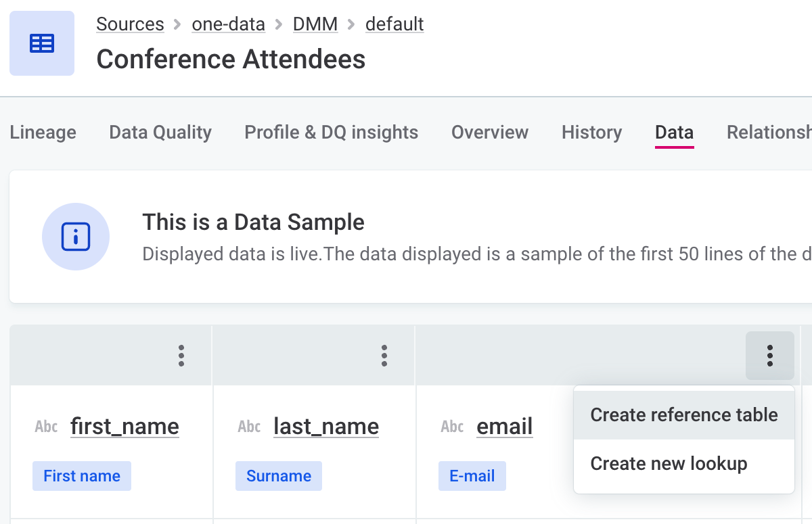Select the Abc type icon on last_name column
Screen dimensions: 812x524
pyautogui.click(x=248, y=427)
